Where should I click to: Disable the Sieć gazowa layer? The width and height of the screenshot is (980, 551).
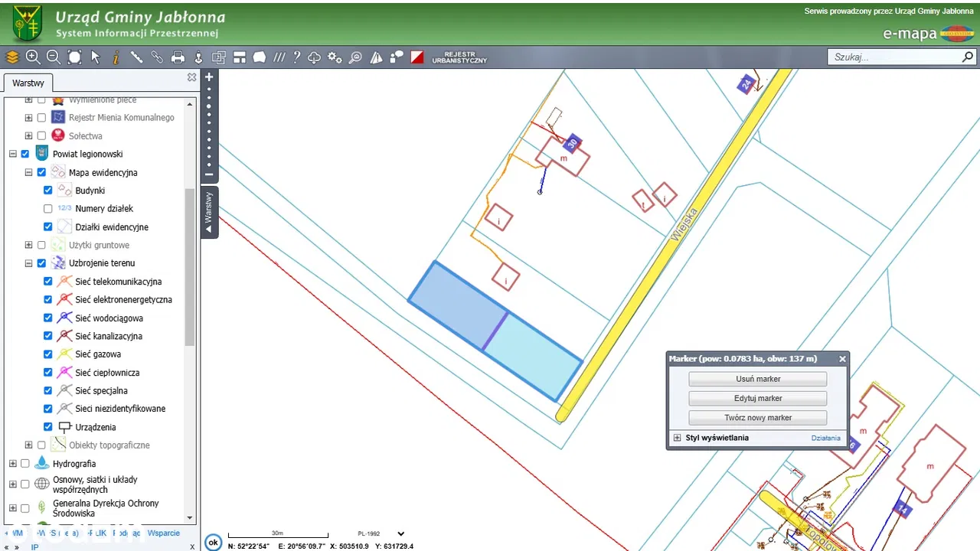[x=48, y=354]
